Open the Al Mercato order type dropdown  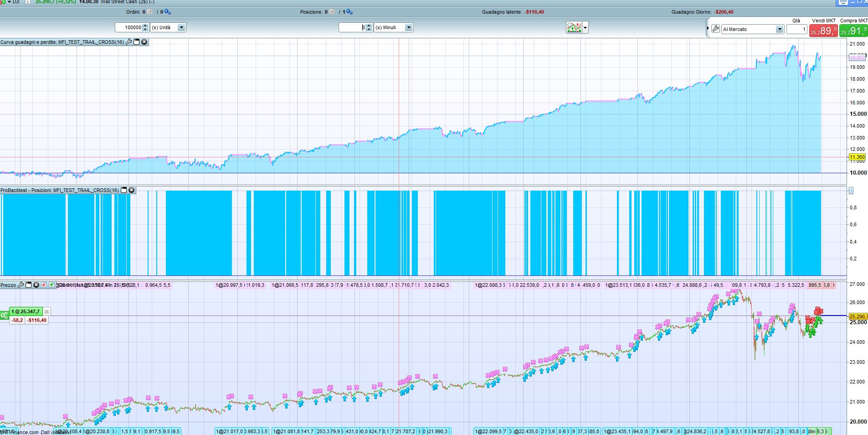click(x=779, y=29)
